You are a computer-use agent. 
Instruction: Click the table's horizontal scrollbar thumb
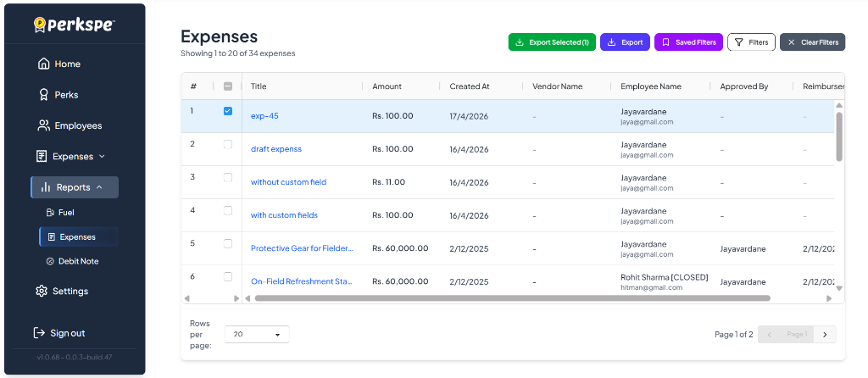pos(512,298)
